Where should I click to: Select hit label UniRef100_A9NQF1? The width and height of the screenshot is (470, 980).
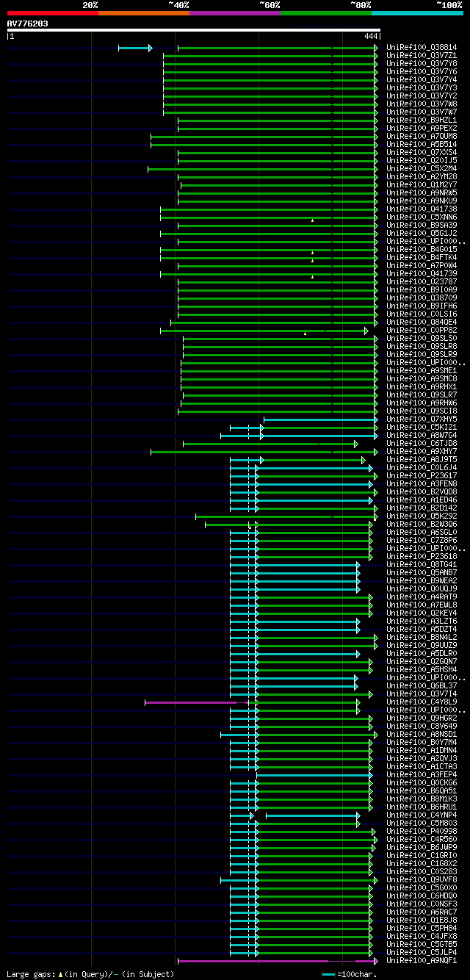(422, 960)
